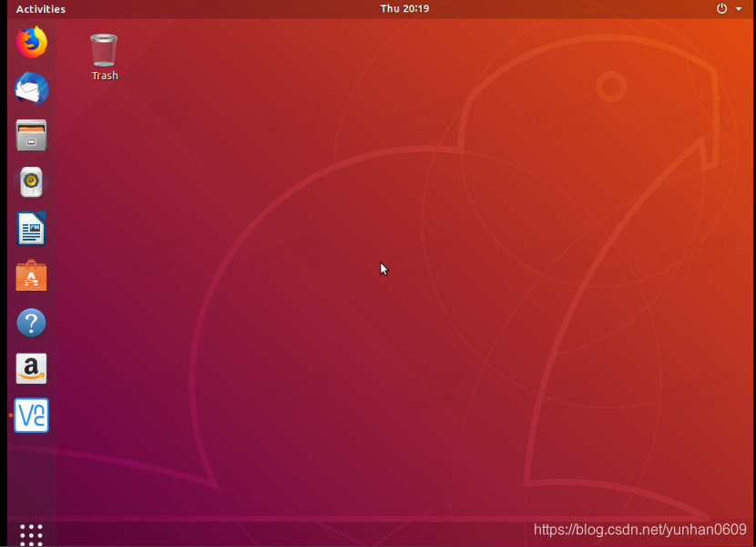Launch the Amazon dock icon
The image size is (756, 547).
(31, 369)
